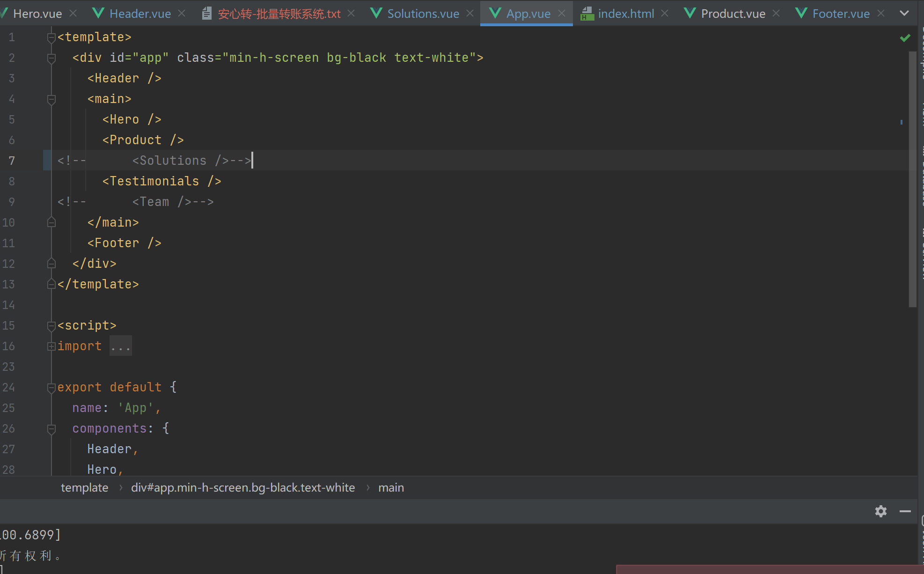Switch to the Footer.vue tab

pos(841,14)
